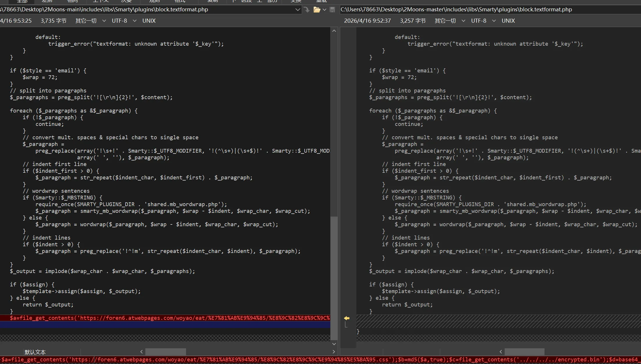This screenshot has width=641, height=364.
Task: Click left pane require_once SMARTY_PLUGINS_DIR line
Action: point(131,204)
